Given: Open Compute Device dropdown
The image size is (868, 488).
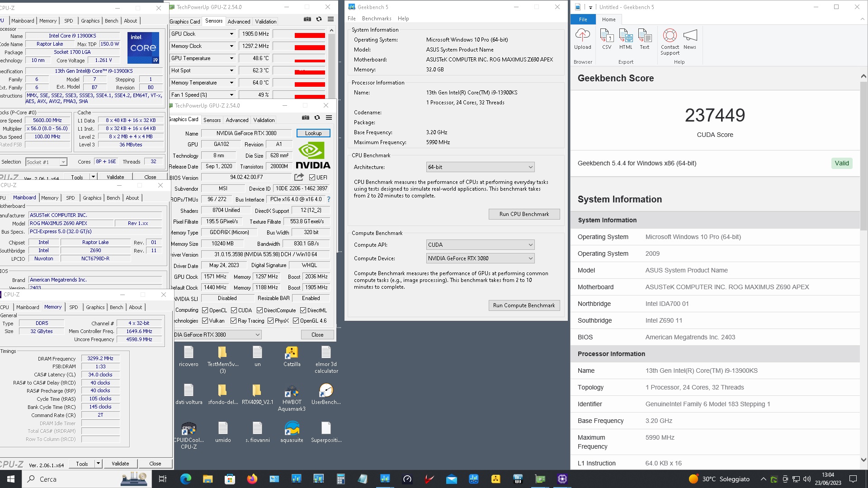Looking at the screenshot, I should point(480,258).
